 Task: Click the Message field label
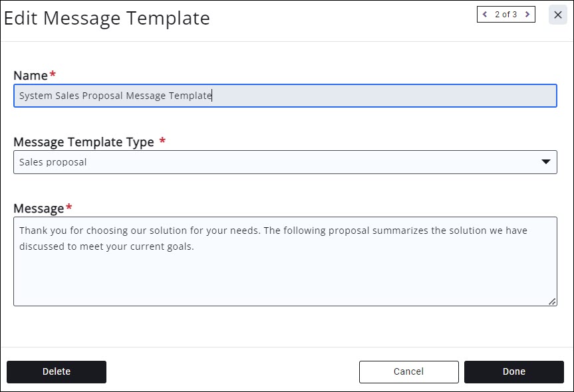click(39, 209)
